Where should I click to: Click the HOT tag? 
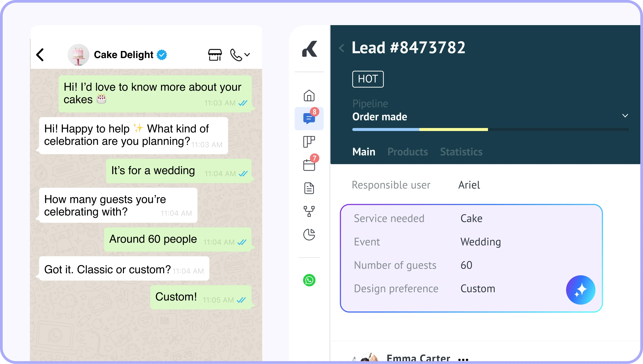368,79
